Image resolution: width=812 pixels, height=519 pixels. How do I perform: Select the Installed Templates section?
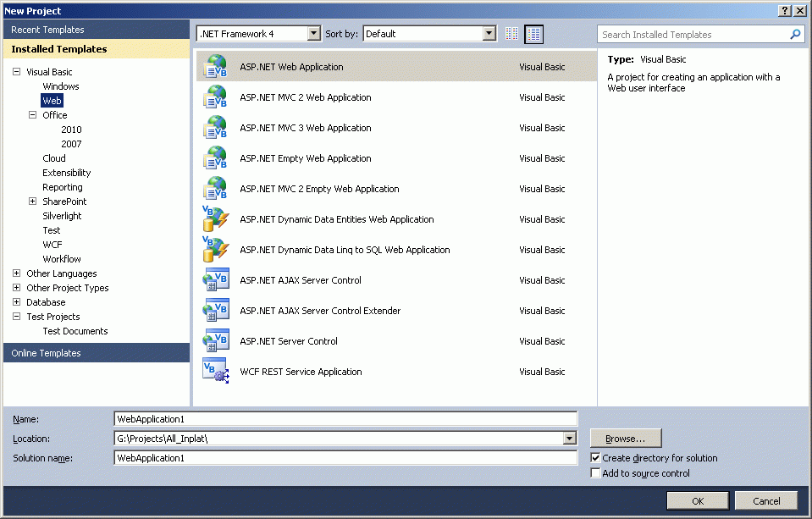[97, 49]
